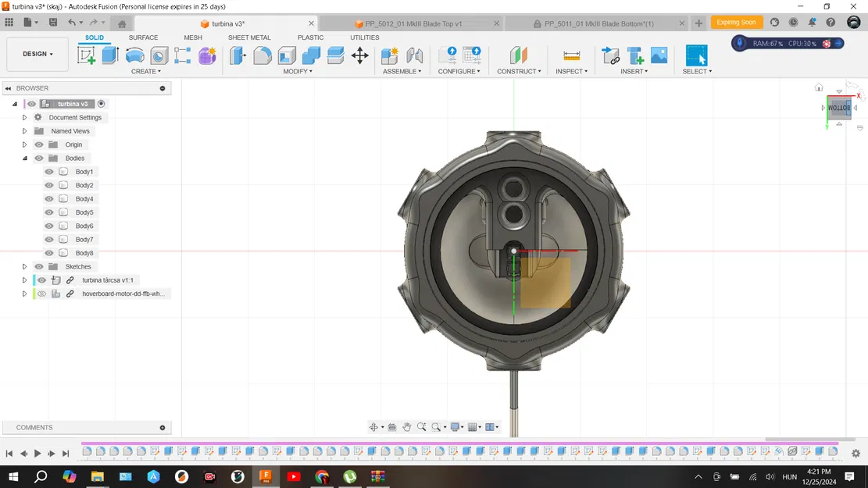Select the Extrude tool
The width and height of the screenshot is (868, 488).
point(110,55)
